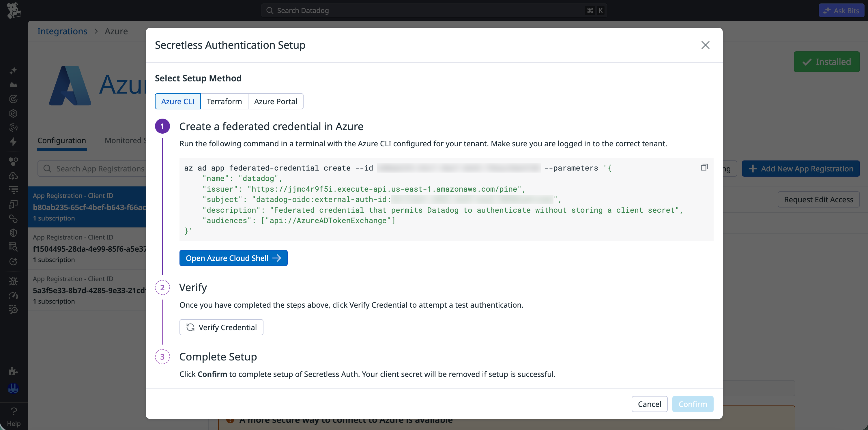Click Add New App Registration
The width and height of the screenshot is (868, 430).
pos(800,169)
